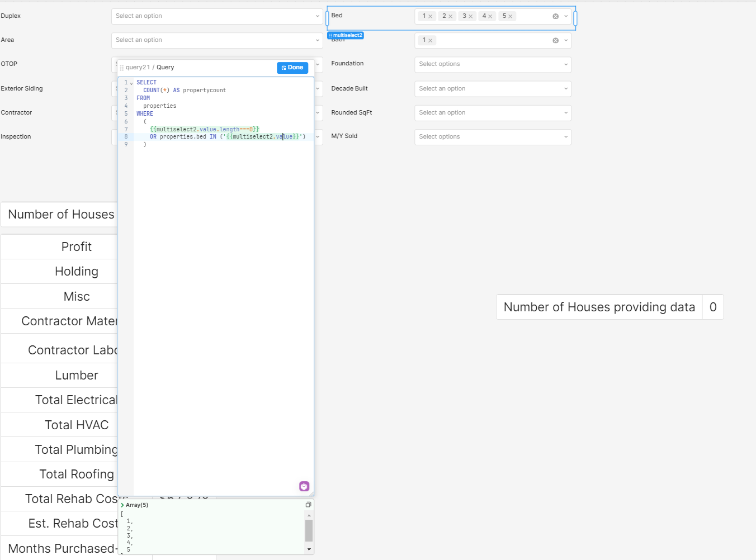This screenshot has height=560, width=756.
Task: Click the purple AI assistant robot icon
Action: [x=304, y=486]
